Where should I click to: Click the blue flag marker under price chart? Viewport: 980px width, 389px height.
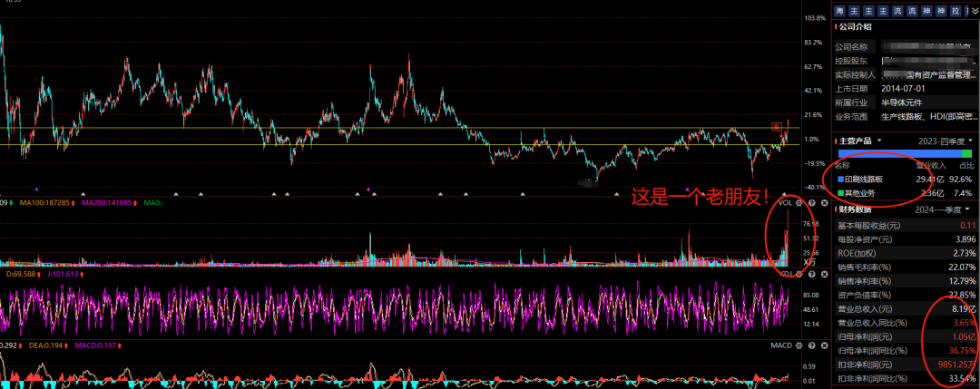[x=37, y=189]
